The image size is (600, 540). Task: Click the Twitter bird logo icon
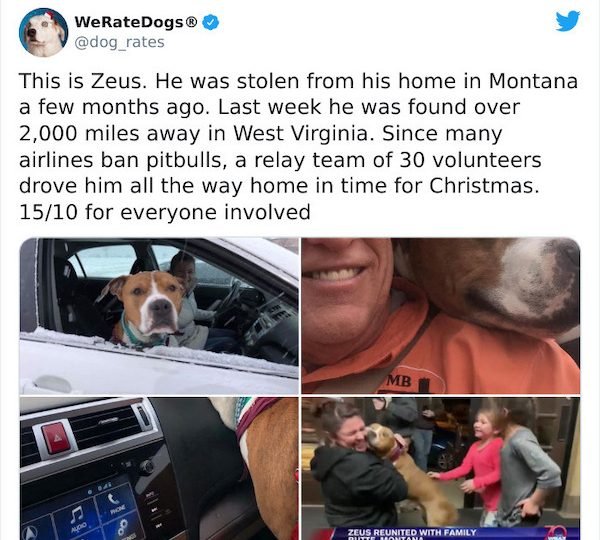coord(568,21)
